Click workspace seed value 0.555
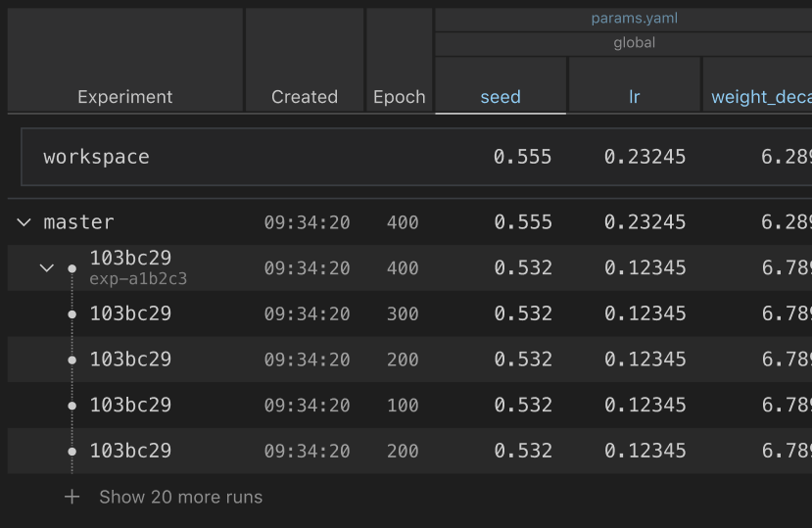Image resolution: width=812 pixels, height=528 pixels. coord(522,157)
